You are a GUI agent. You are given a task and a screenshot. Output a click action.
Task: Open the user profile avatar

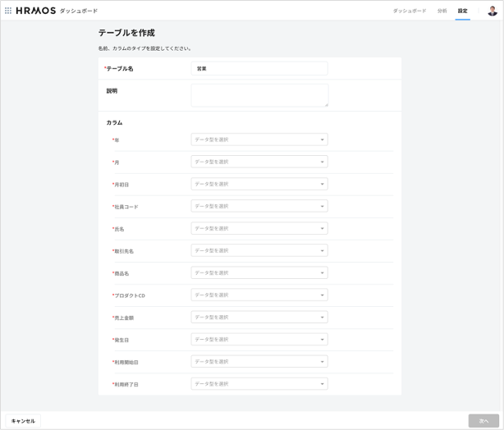492,11
